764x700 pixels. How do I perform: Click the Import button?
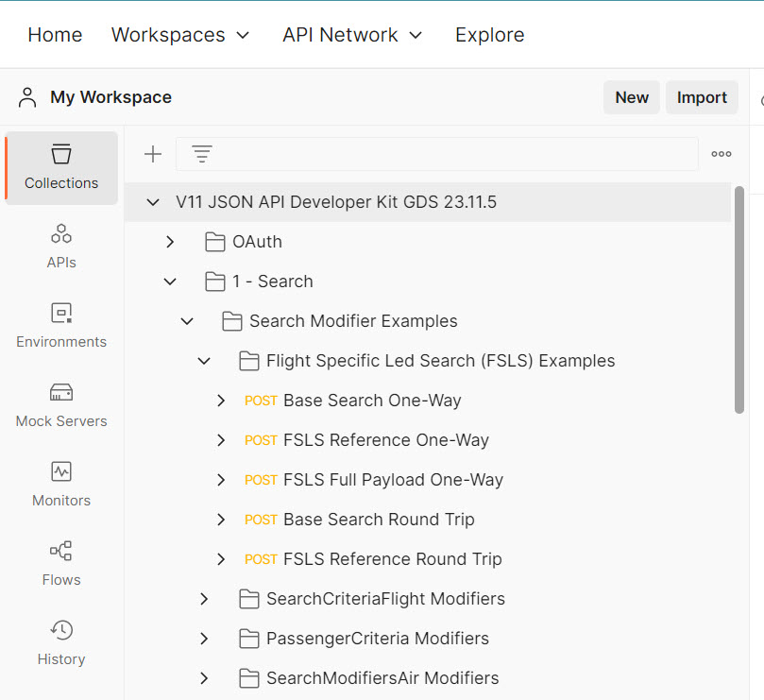tap(702, 97)
